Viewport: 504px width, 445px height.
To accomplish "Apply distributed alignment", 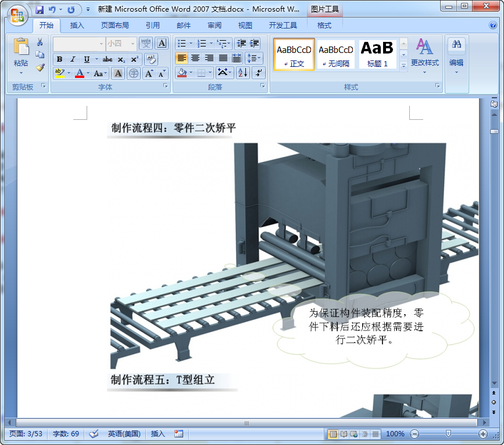I will click(x=237, y=58).
